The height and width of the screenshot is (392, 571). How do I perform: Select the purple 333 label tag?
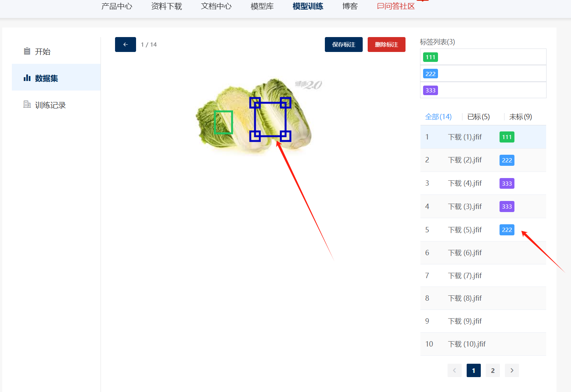430,91
